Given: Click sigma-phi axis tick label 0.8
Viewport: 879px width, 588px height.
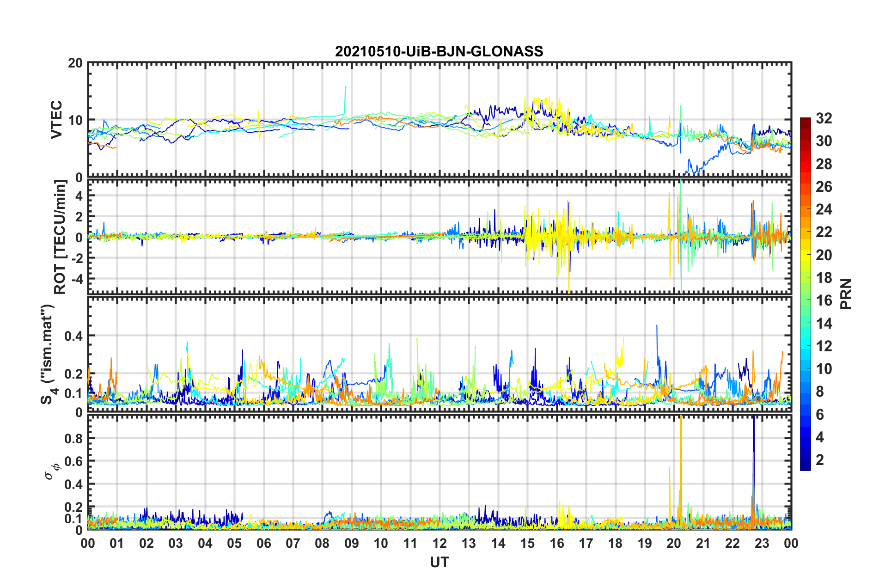Looking at the screenshot, I should point(73,438).
